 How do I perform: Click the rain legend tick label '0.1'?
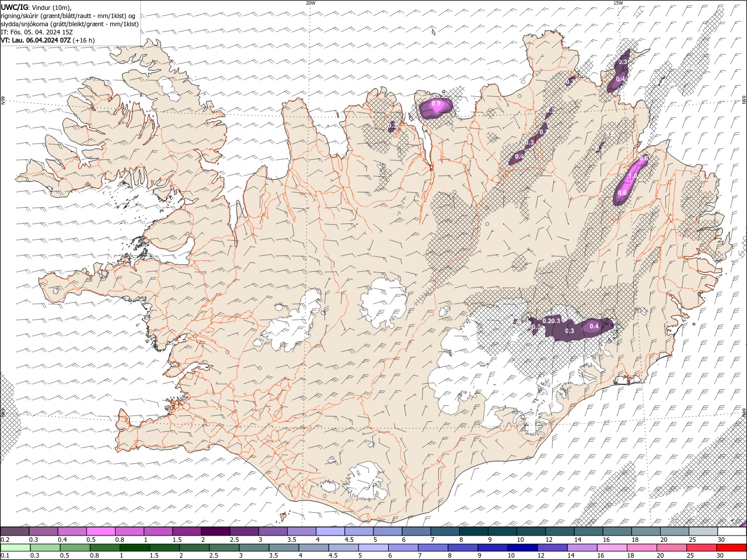point(5,556)
